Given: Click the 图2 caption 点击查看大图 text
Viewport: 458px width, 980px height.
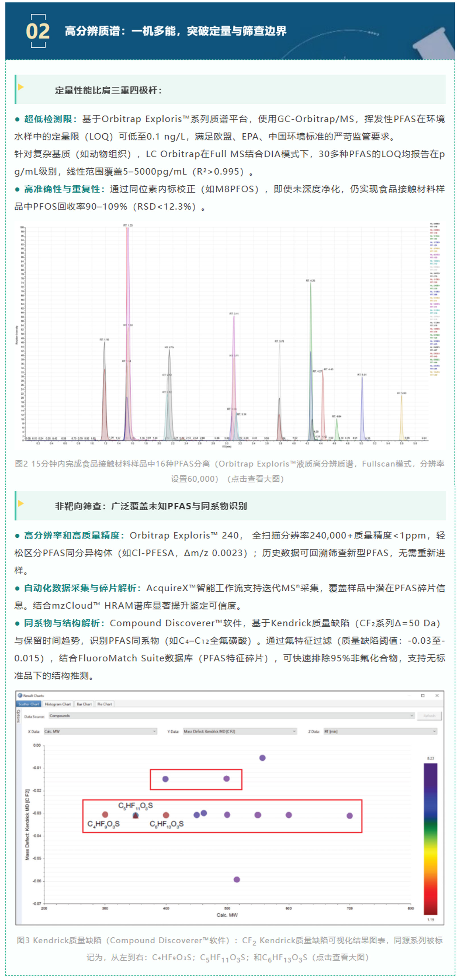Looking at the screenshot, I should point(256,478).
